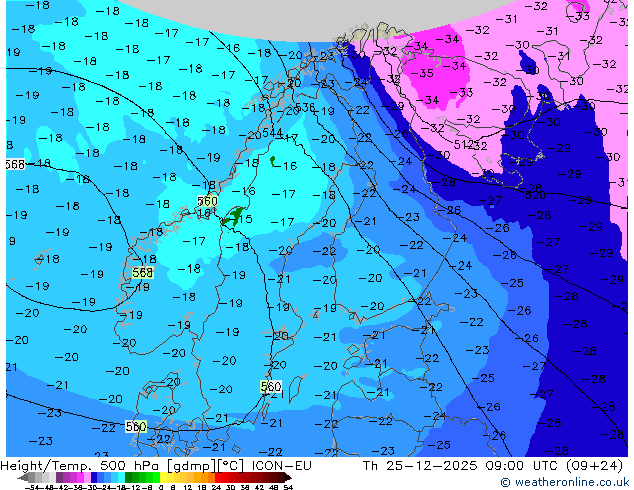This screenshot has height=490, width=634.
Task: Click the "09:00 UTC" time text
Action: (524, 465)
